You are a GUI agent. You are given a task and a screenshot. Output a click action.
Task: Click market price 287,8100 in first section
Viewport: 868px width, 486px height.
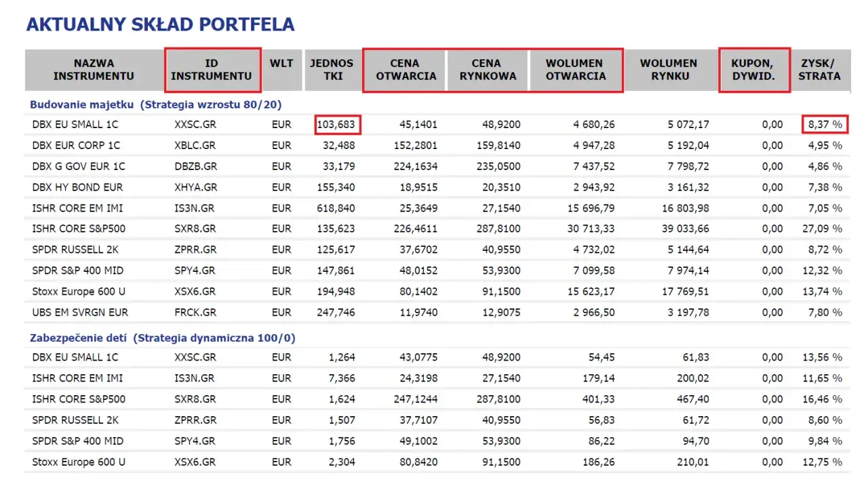pos(497,228)
